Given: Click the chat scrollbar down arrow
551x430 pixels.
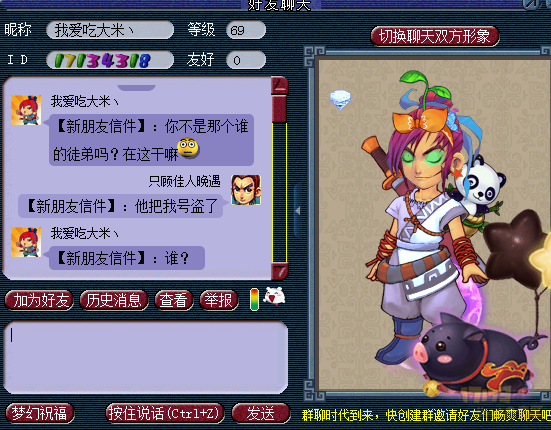Looking at the screenshot, I should [280, 271].
